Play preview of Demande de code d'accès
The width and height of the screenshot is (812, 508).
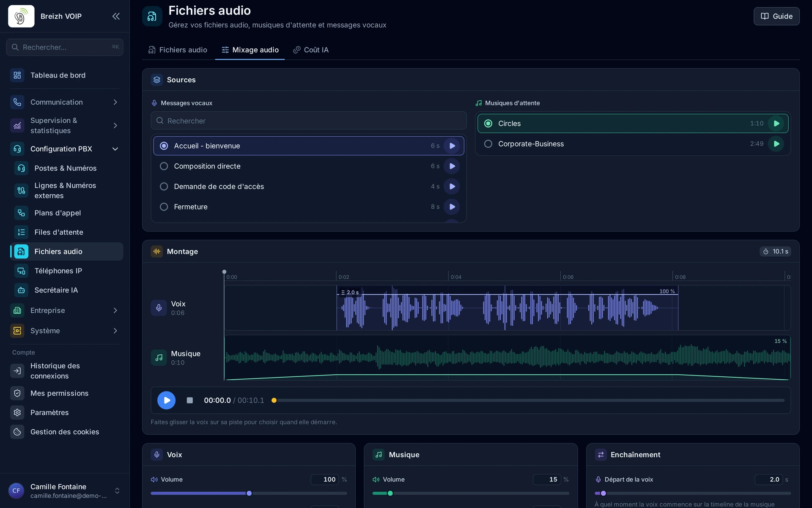[x=452, y=186]
